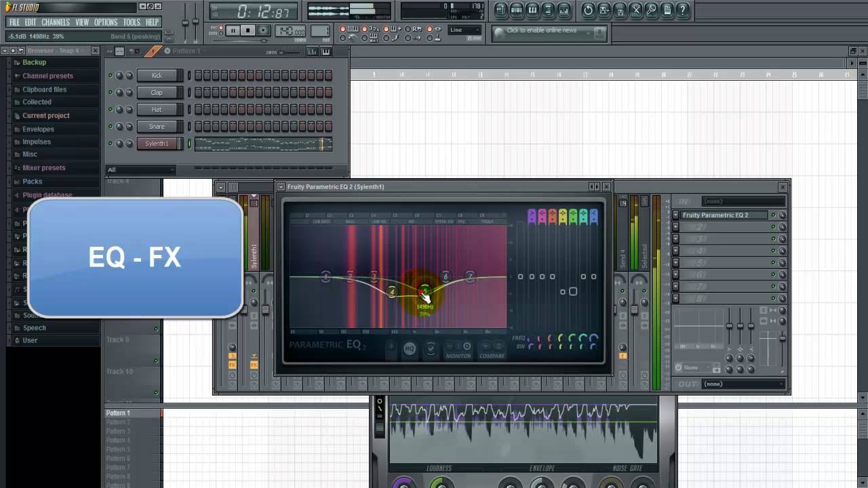Click the download icon beside online news
Image resolution: width=868 pixels, height=488 pixels.
pos(599,32)
